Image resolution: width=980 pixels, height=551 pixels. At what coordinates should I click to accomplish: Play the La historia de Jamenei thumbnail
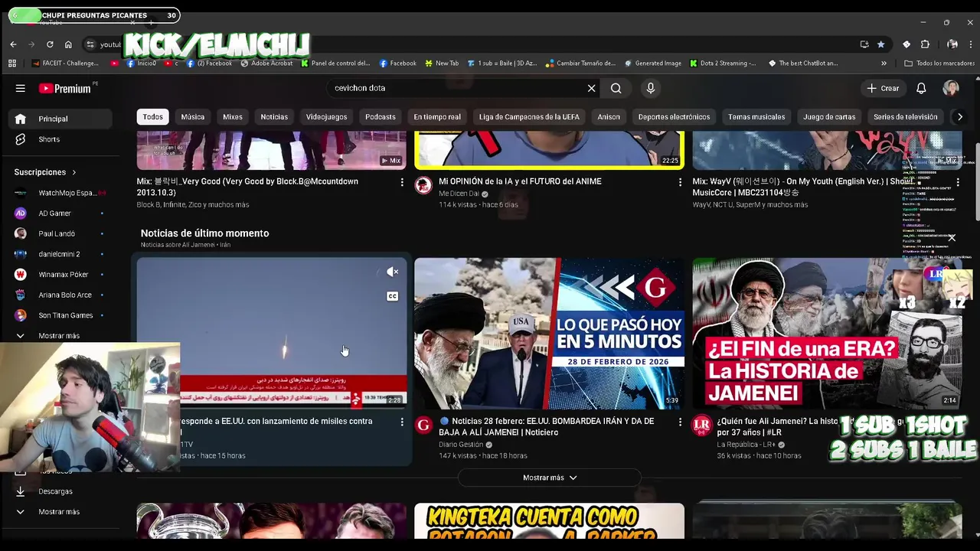827,334
